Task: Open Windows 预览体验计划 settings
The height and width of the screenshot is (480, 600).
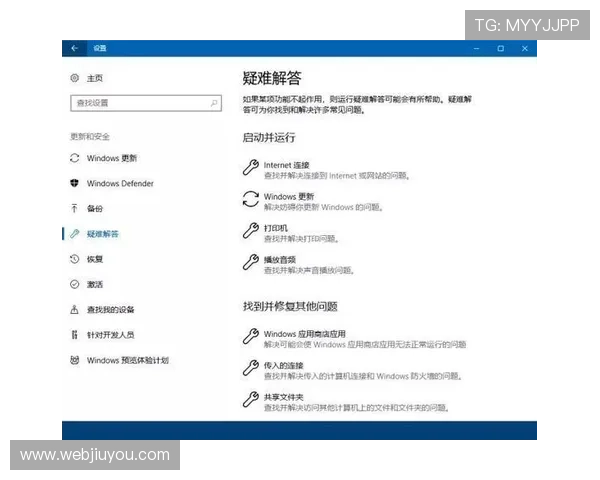Action: 127,360
